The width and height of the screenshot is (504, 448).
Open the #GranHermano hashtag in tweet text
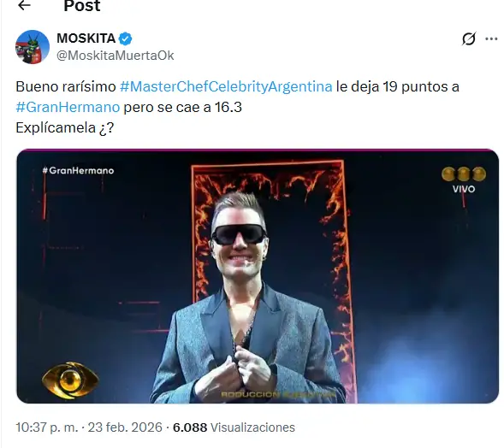tap(68, 107)
